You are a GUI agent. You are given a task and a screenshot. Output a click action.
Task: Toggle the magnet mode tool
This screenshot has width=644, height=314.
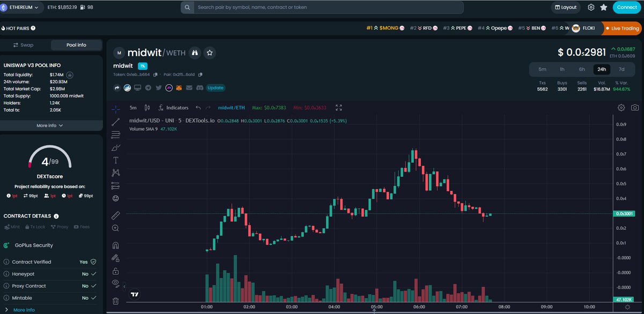(115, 245)
